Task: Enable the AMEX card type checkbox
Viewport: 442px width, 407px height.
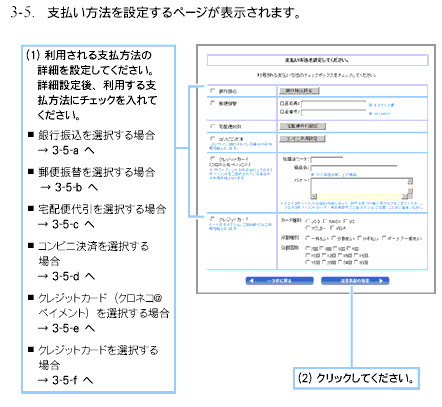Action: [x=325, y=221]
